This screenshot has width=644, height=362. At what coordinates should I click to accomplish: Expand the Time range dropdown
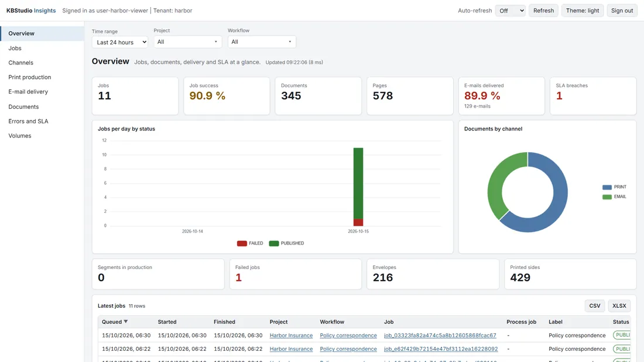tap(120, 42)
